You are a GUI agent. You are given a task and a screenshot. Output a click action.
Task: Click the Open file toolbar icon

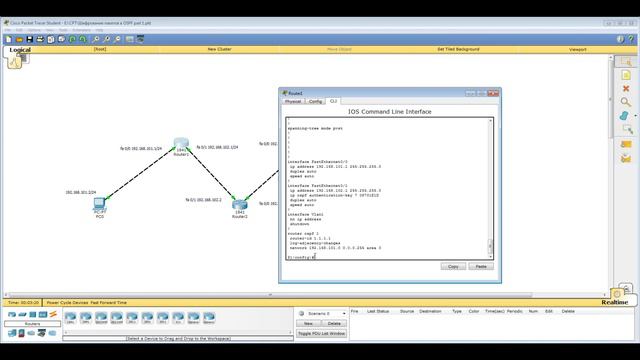[19, 39]
